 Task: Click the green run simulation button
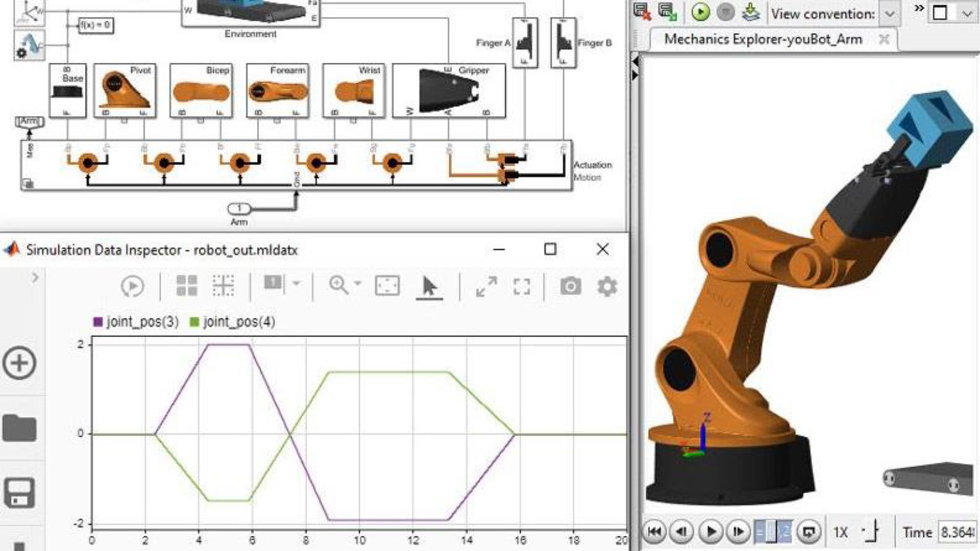tap(700, 12)
